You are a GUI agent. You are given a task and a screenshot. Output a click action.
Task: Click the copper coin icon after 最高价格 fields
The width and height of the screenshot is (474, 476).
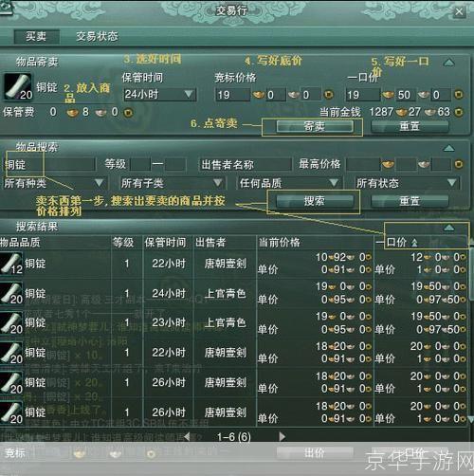coord(459,164)
